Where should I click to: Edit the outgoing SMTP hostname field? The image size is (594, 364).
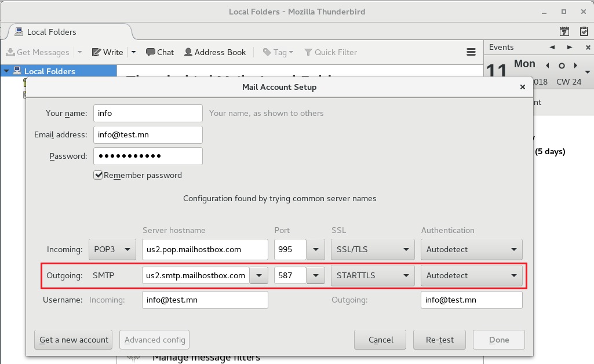pyautogui.click(x=196, y=275)
